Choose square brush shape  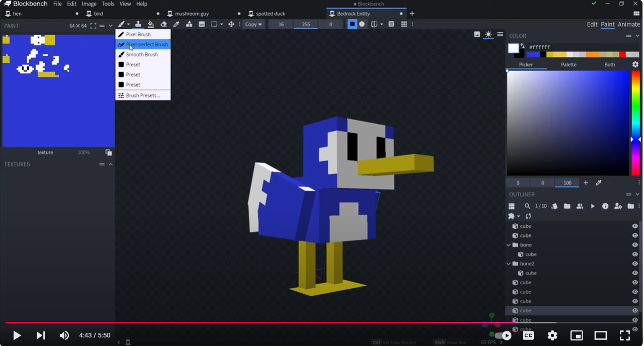point(352,24)
